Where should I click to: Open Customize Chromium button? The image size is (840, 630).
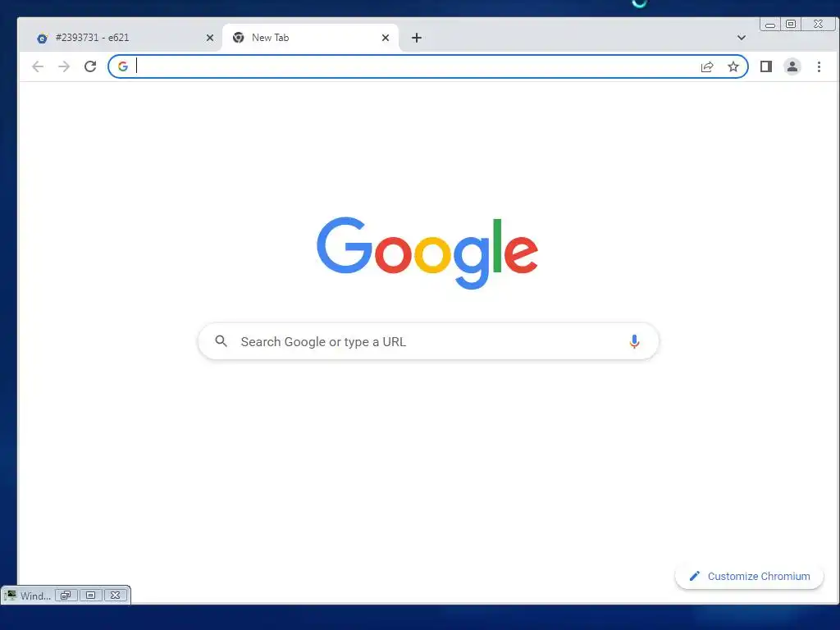[749, 576]
